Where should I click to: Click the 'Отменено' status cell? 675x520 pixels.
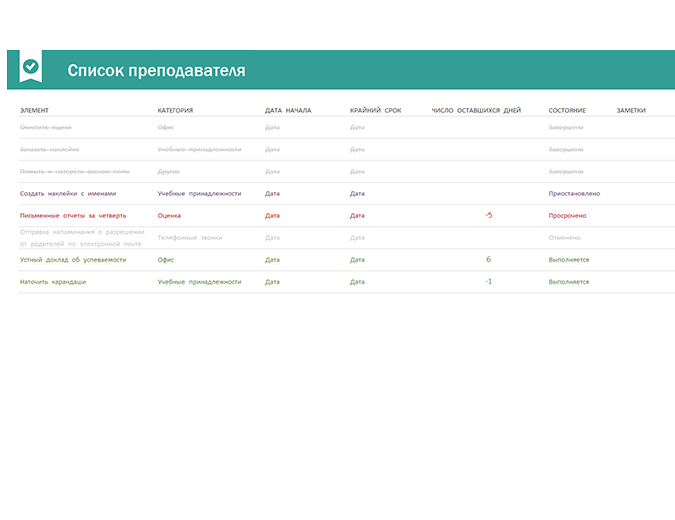pyautogui.click(x=564, y=238)
